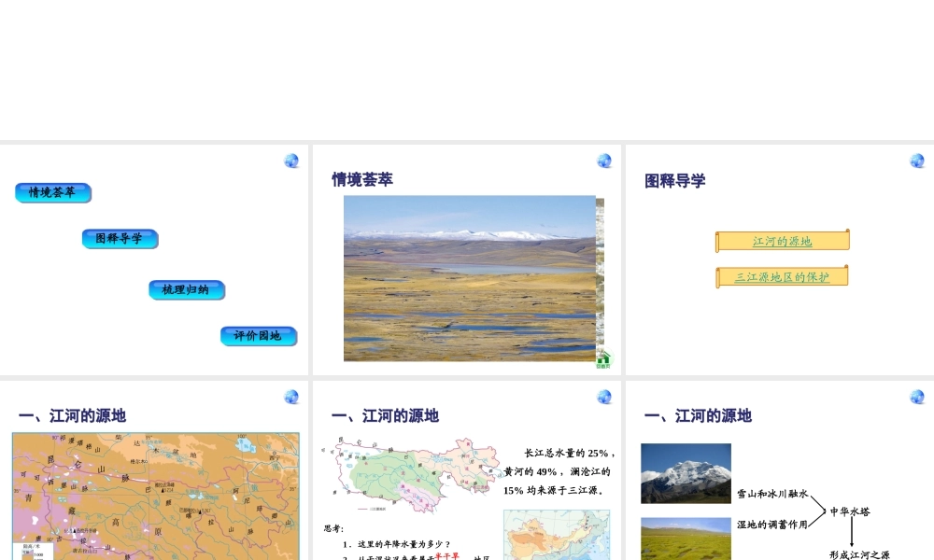Click the 长江总水量的 25% text line
Viewport: 934px width, 560px height.
point(570,454)
